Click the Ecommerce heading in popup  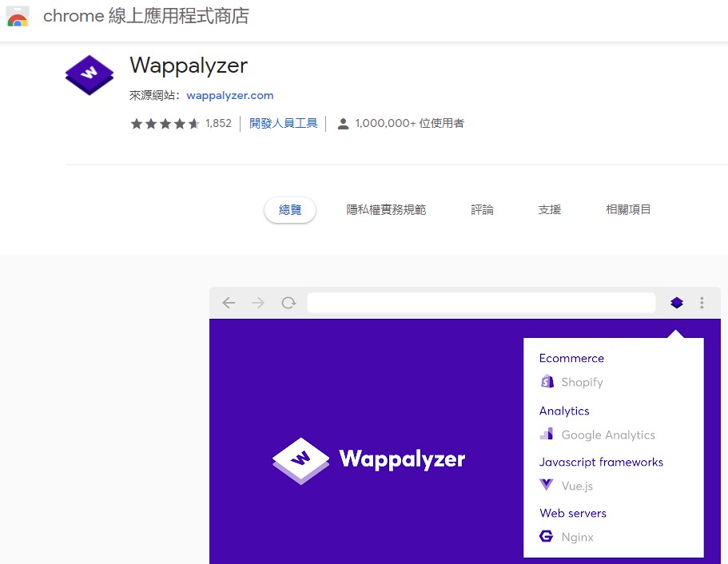[x=571, y=359]
